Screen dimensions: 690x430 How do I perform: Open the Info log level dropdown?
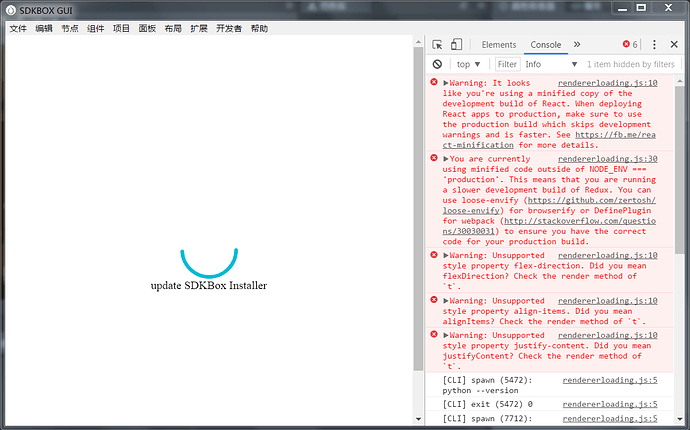pyautogui.click(x=551, y=64)
